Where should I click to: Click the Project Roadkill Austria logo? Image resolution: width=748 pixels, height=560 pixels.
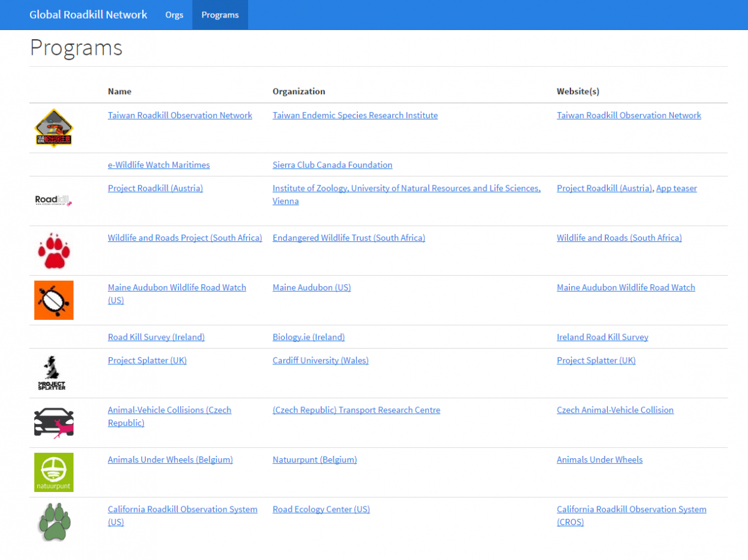click(x=54, y=200)
